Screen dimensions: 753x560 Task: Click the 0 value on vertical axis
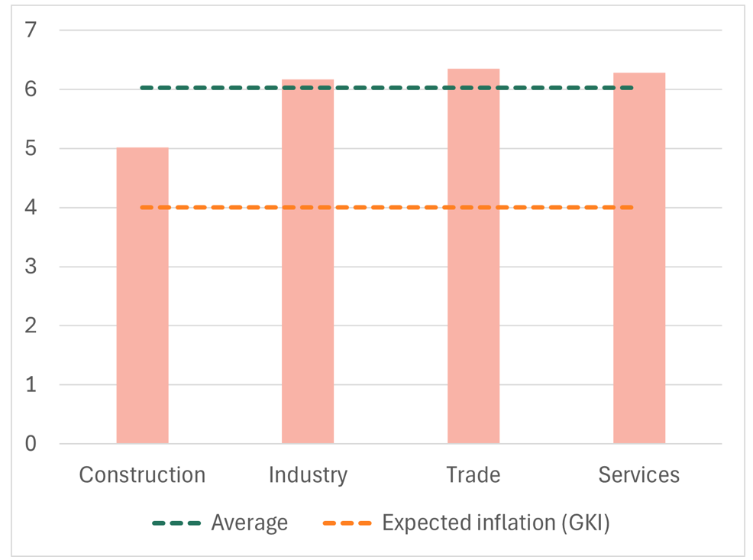[31, 444]
